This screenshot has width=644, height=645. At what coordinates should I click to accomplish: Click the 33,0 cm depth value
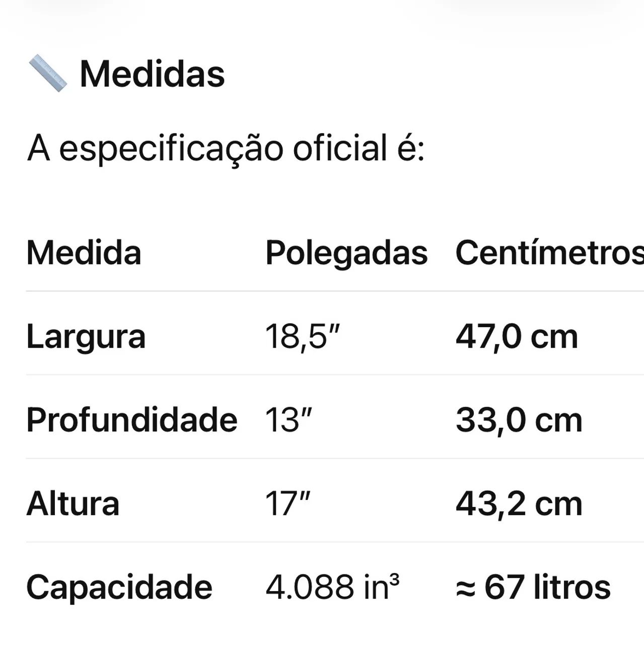click(519, 420)
